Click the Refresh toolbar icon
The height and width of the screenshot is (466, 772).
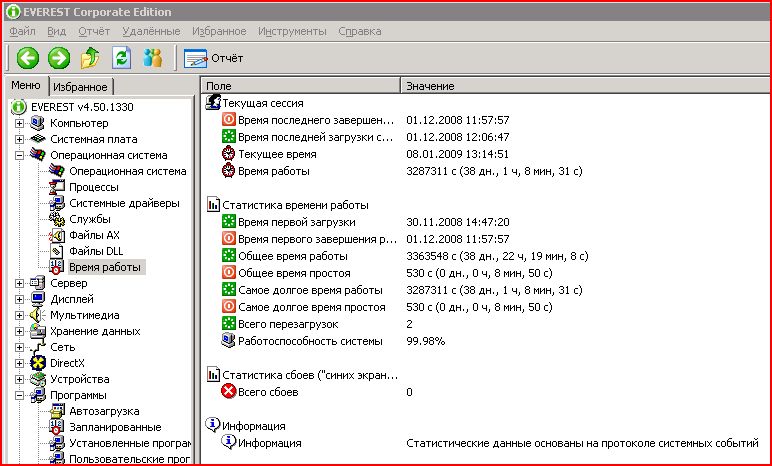pos(122,58)
